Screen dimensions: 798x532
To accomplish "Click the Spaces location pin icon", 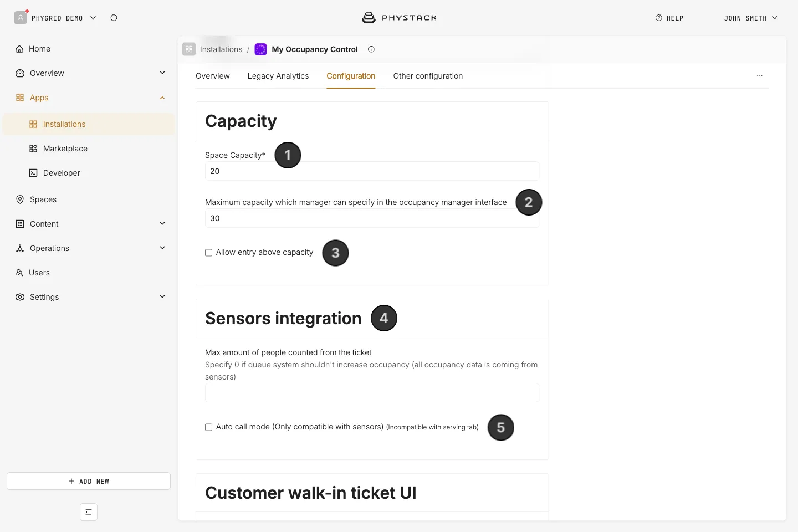I will coord(20,199).
